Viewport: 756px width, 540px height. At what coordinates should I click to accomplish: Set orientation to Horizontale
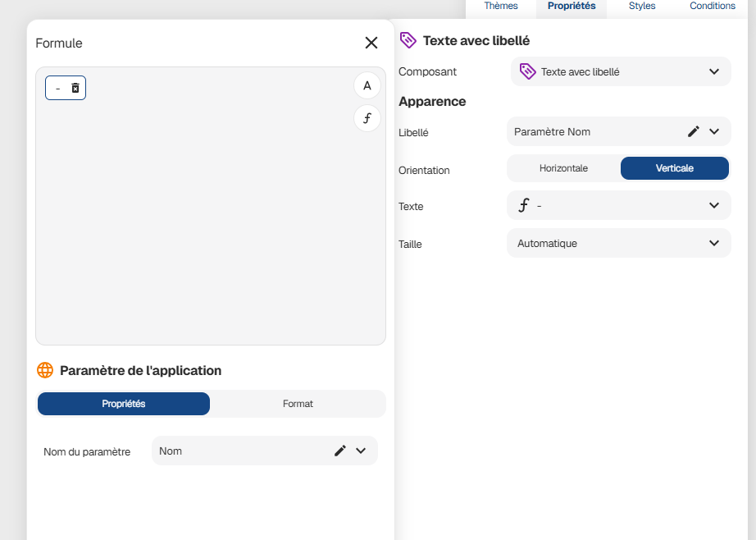(563, 168)
